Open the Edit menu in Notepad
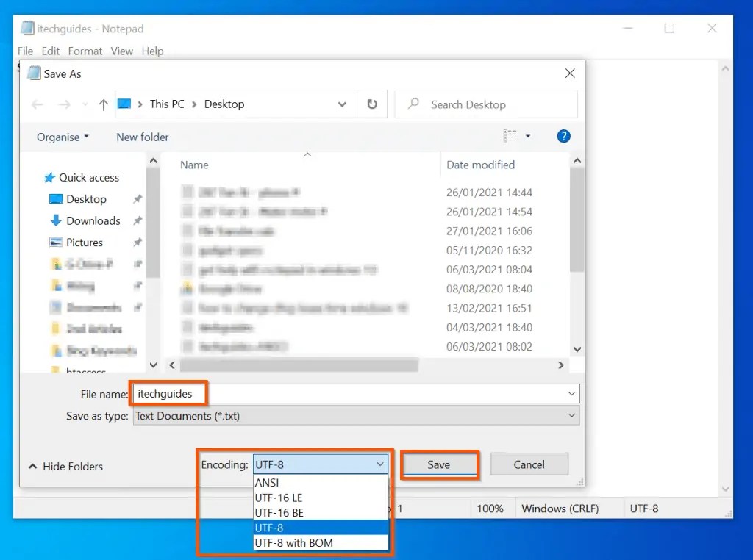The height and width of the screenshot is (560, 753). tap(50, 51)
